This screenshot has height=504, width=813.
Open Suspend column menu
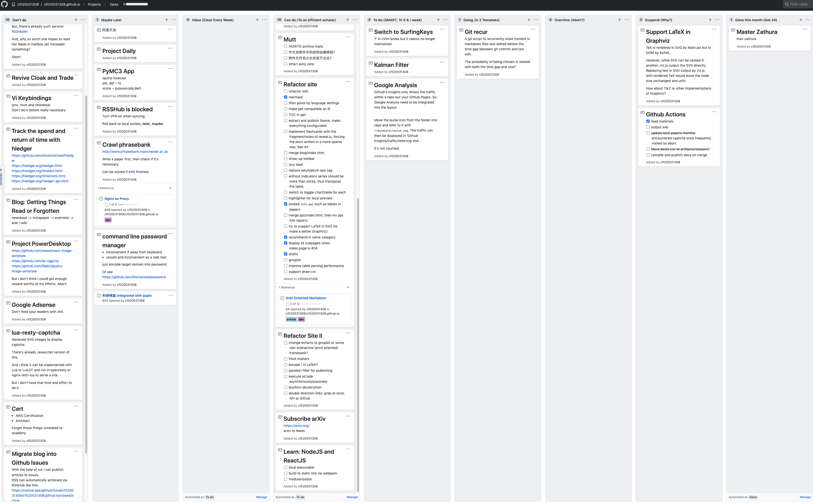[x=717, y=20]
